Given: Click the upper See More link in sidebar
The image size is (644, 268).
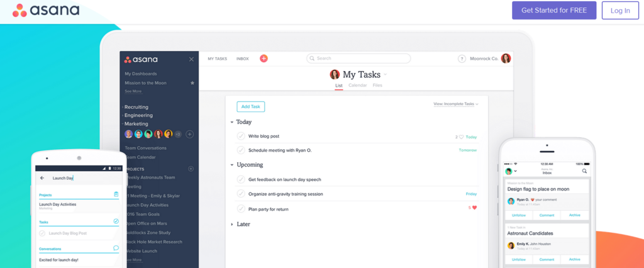Looking at the screenshot, I should pos(133,91).
